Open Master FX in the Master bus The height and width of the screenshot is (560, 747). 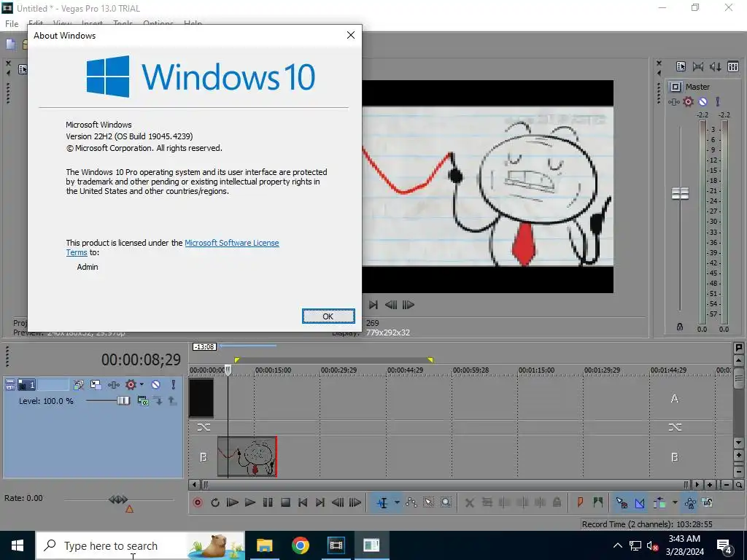pos(673,101)
